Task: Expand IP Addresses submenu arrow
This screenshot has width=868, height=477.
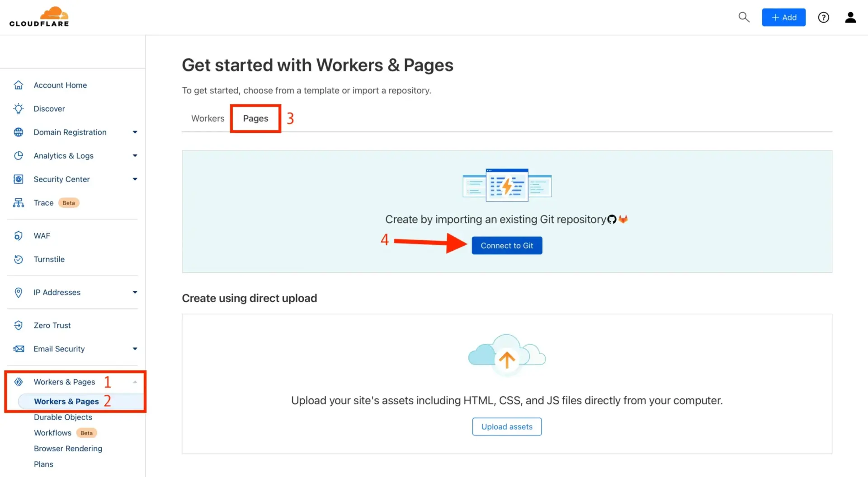Action: 135,292
